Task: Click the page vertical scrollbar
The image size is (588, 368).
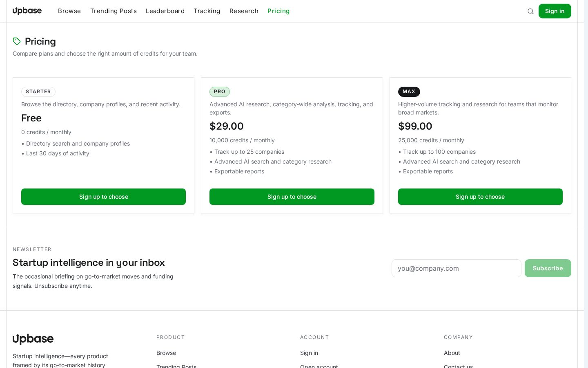Action: click(586, 184)
